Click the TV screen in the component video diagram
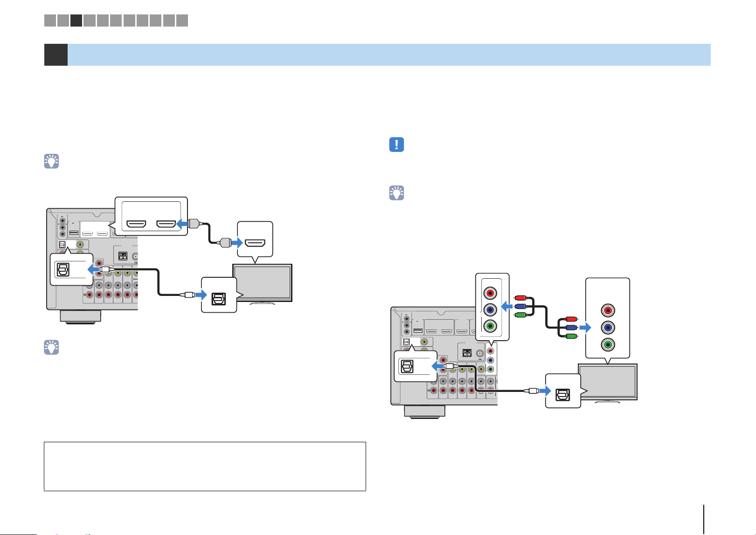The image size is (756, 535). click(x=608, y=381)
